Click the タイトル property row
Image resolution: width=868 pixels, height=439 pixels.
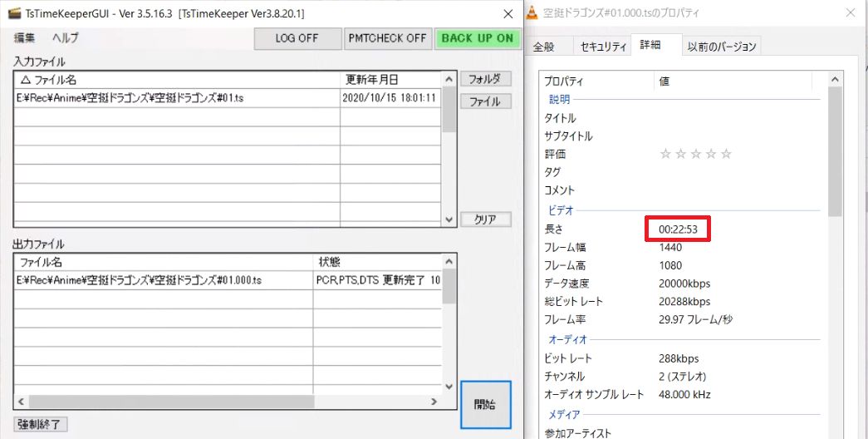(x=681, y=118)
